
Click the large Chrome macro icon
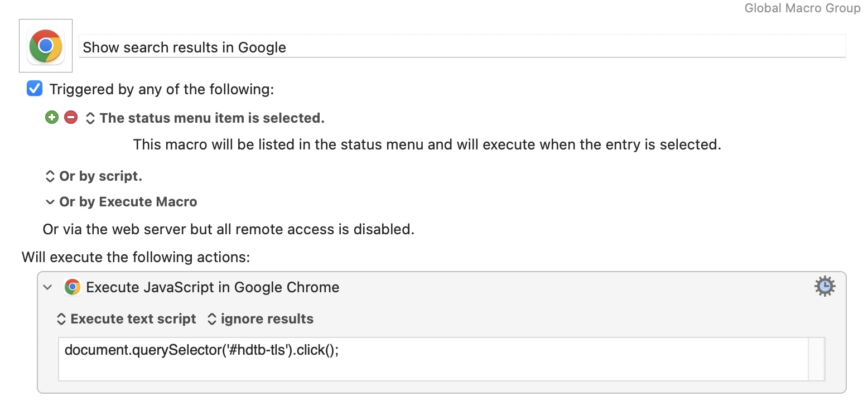click(x=46, y=46)
